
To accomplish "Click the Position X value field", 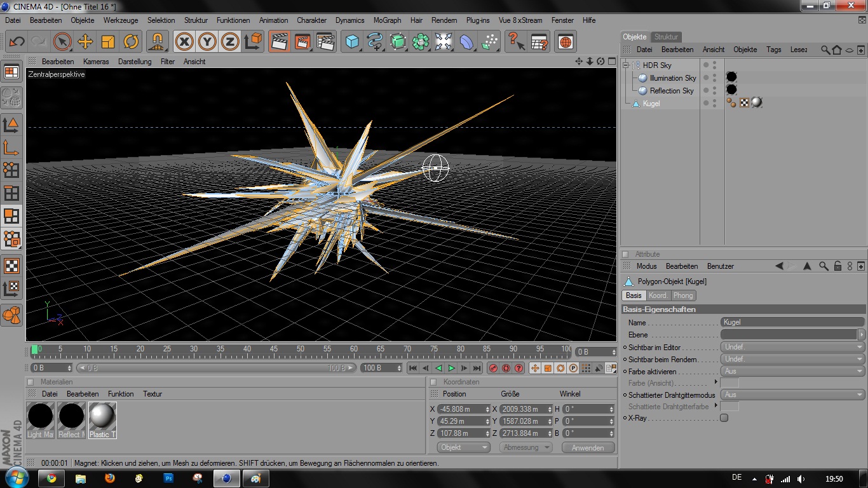I will click(x=464, y=409).
